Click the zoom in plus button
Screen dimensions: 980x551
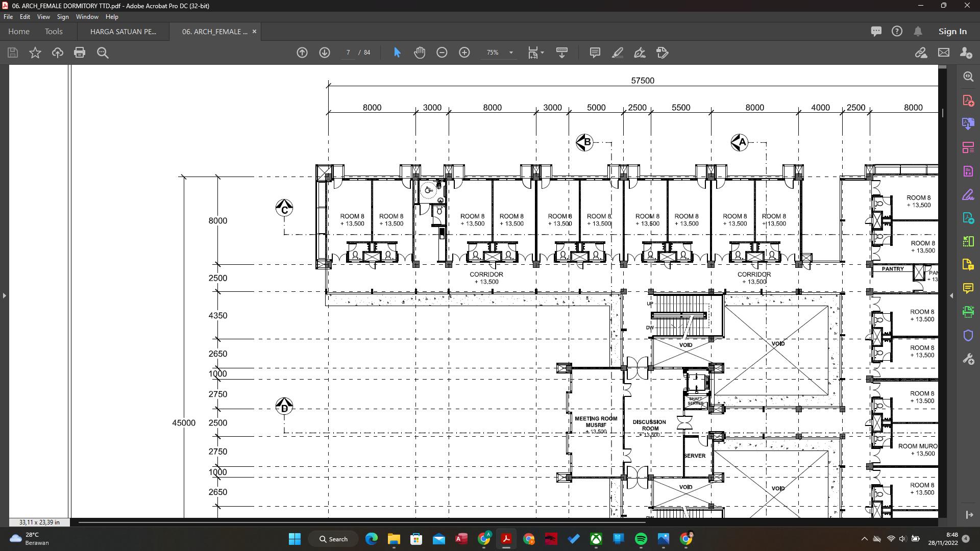pos(464,53)
